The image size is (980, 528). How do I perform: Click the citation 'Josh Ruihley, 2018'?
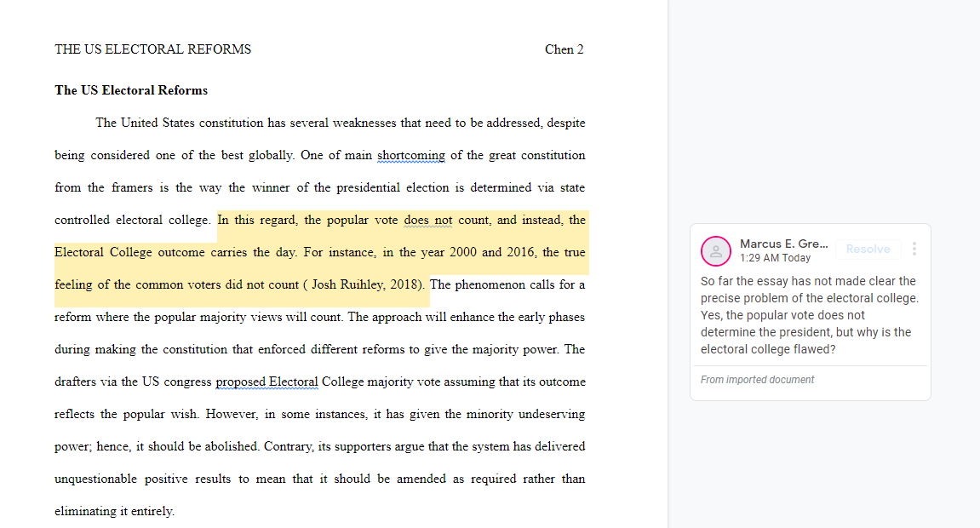(x=365, y=285)
